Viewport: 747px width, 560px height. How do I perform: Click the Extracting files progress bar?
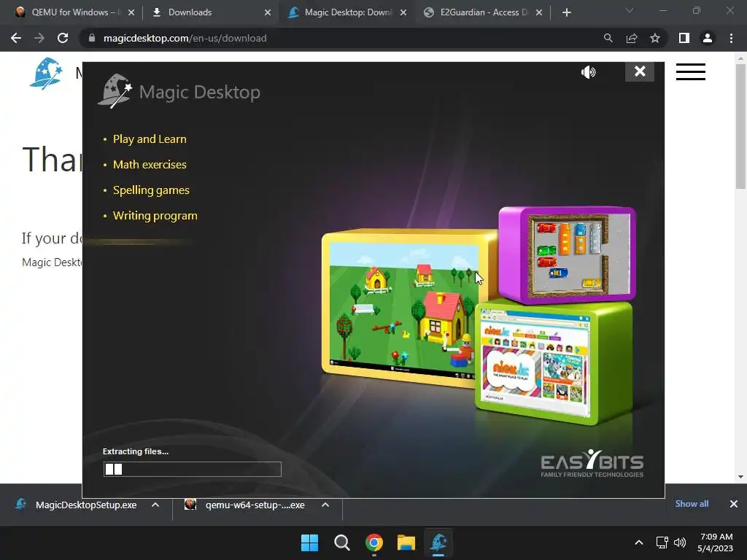point(193,469)
